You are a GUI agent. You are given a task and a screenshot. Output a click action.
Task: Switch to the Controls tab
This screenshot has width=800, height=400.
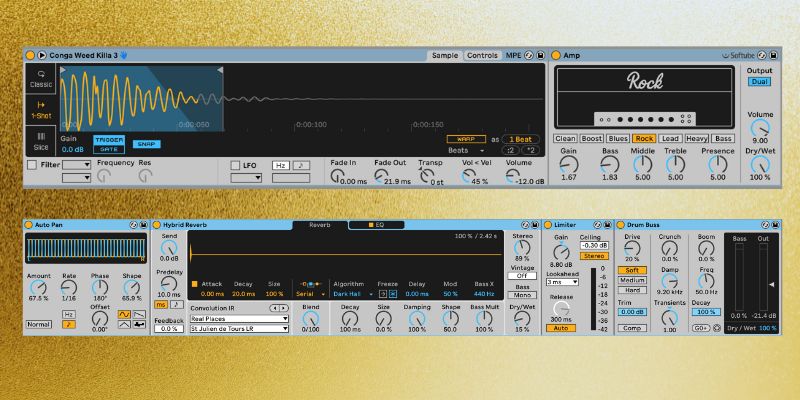pos(482,56)
